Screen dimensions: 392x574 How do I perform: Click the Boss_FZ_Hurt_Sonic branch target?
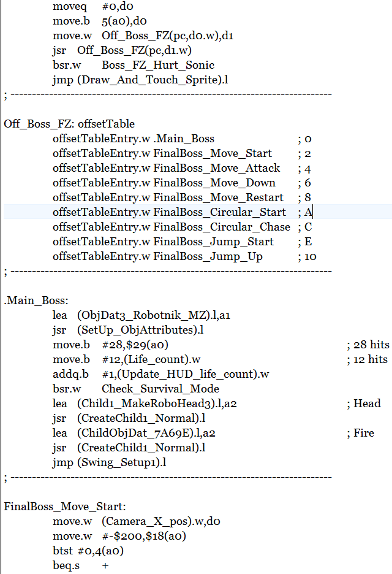pyautogui.click(x=157, y=65)
